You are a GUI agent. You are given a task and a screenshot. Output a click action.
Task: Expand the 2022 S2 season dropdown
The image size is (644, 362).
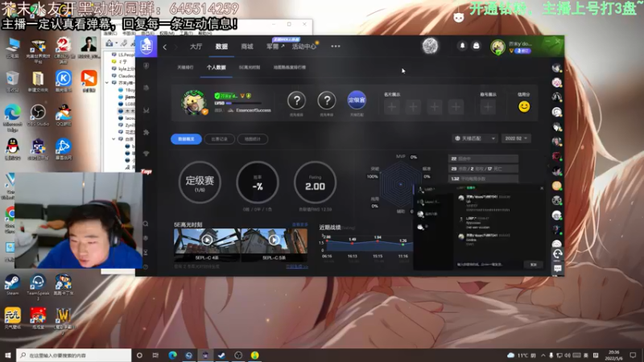tap(516, 138)
